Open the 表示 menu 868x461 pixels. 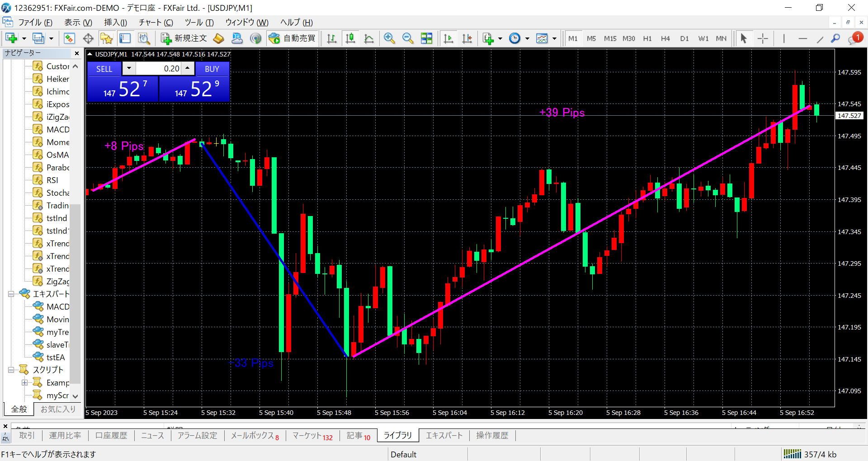pyautogui.click(x=78, y=22)
